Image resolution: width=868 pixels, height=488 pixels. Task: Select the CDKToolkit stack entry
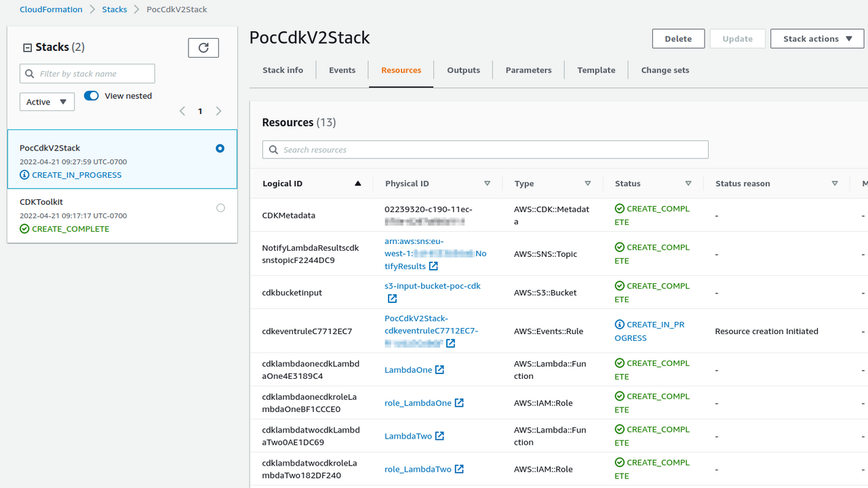[122, 216]
